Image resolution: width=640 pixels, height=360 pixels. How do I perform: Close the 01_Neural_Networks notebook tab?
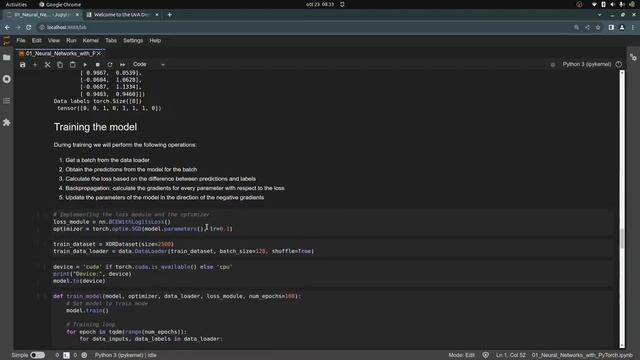99,53
